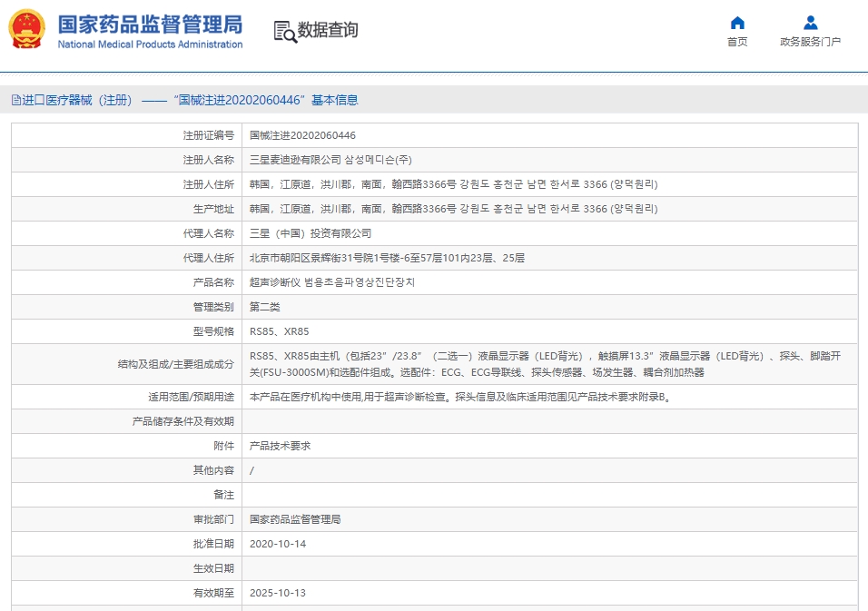Click the 首页 text link
Screen dimensions: 868x611
click(737, 42)
